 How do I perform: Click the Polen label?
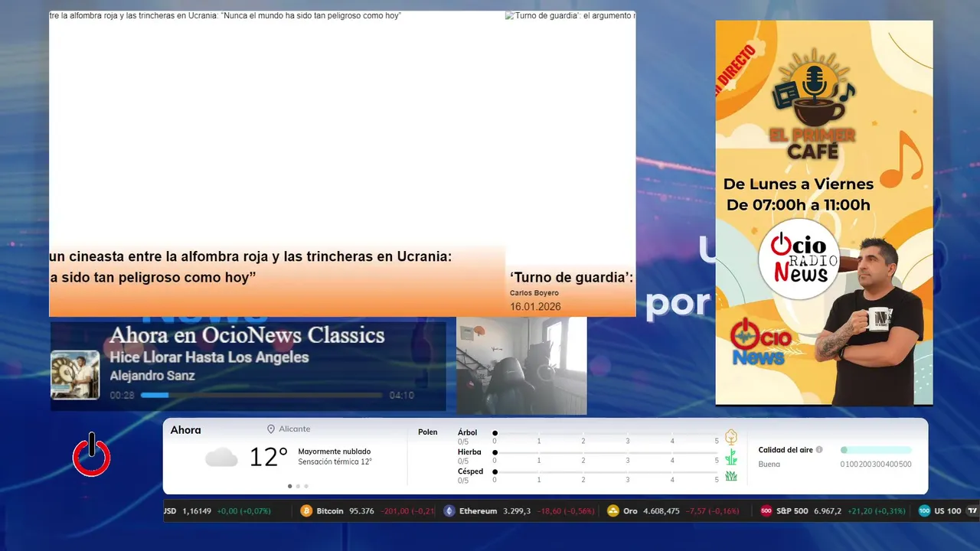coord(428,432)
